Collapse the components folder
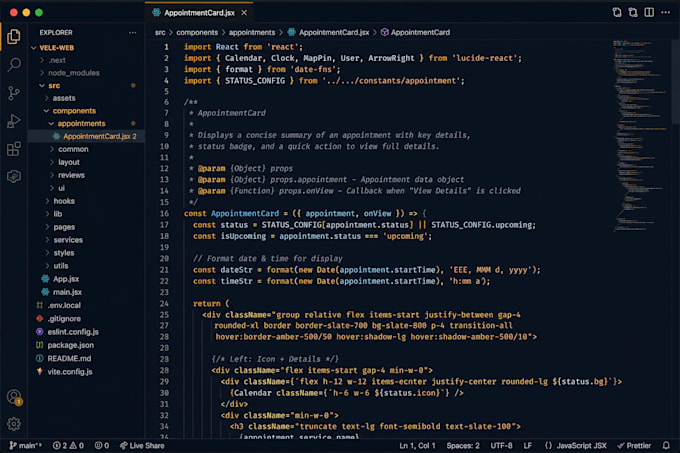This screenshot has width=680, height=453. pos(87,111)
